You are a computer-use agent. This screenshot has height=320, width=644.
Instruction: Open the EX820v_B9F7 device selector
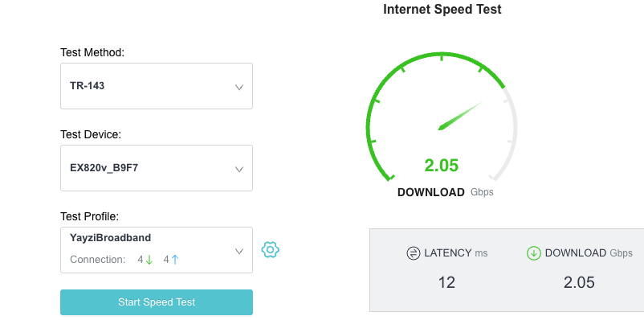point(157,168)
